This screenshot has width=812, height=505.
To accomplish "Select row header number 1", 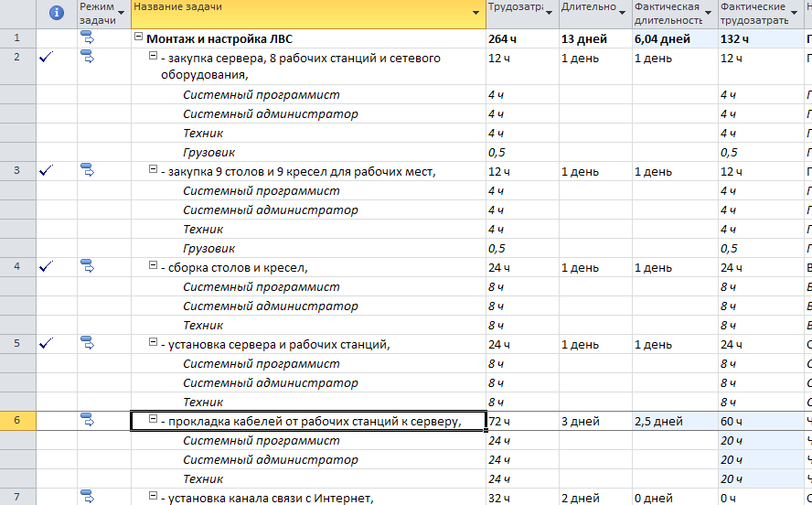I will 17,38.
